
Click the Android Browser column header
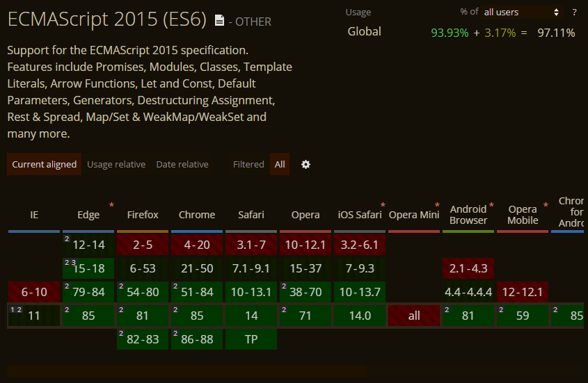click(468, 215)
